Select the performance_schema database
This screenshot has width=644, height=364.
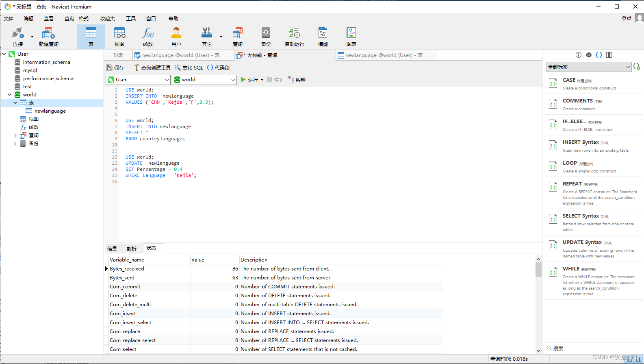point(48,78)
